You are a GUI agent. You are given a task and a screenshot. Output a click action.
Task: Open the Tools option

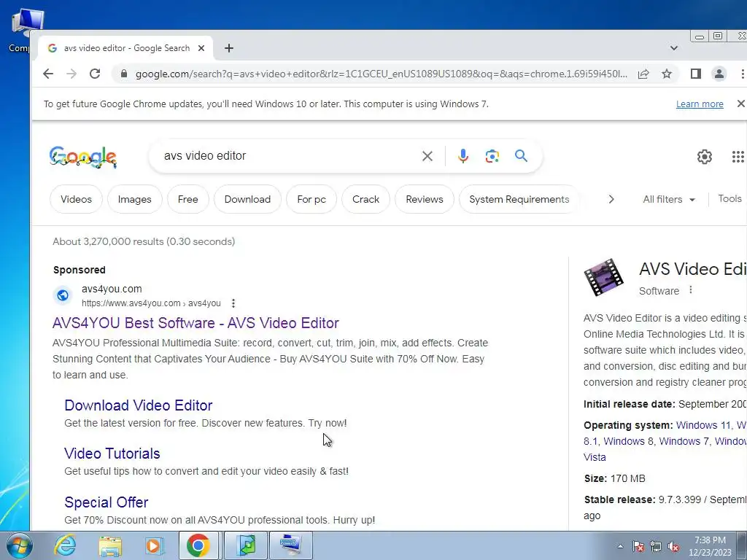click(x=729, y=198)
